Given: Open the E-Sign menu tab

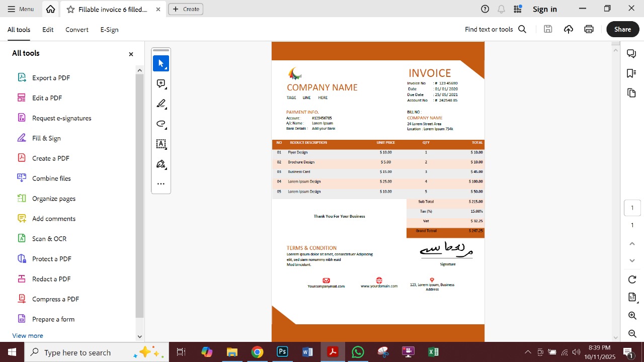Looking at the screenshot, I should click(109, 30).
